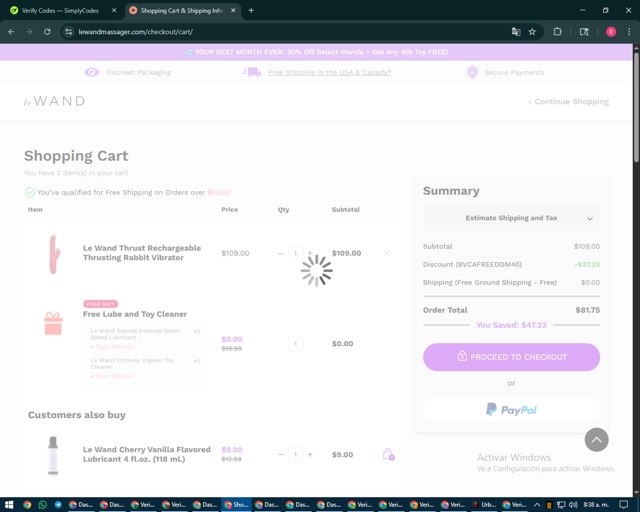640x512 pixels.
Task: Go forward in browser history
Action: click(29, 31)
